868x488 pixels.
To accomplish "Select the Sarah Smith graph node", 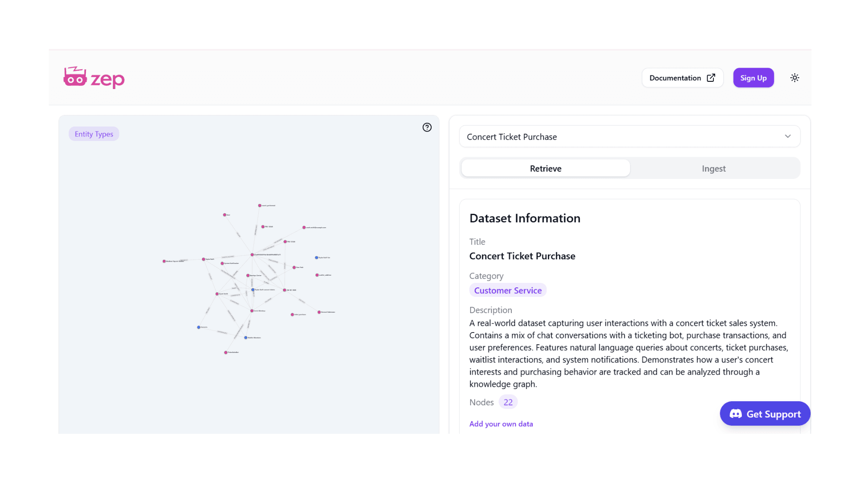I will click(x=217, y=294).
